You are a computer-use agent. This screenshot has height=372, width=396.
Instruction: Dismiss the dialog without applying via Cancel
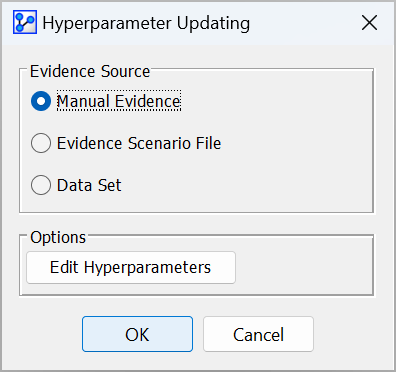click(258, 334)
